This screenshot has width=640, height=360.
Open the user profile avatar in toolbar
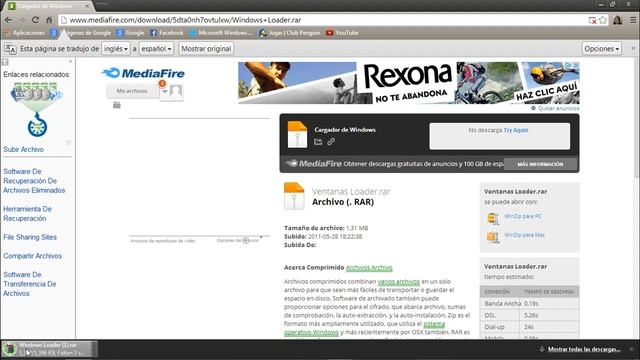[618, 20]
